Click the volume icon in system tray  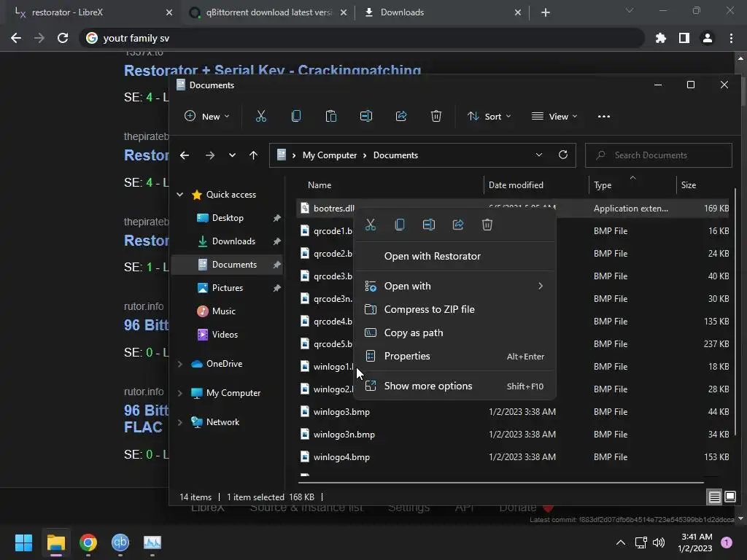tap(659, 542)
